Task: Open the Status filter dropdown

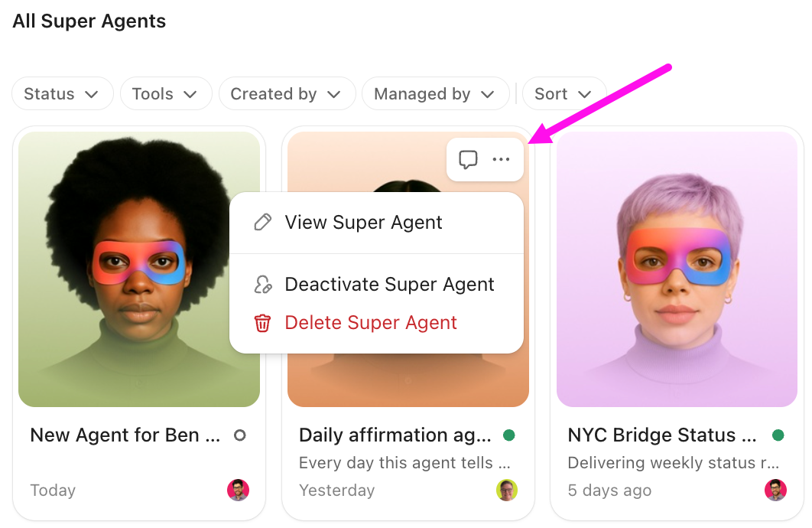Action: 62,94
